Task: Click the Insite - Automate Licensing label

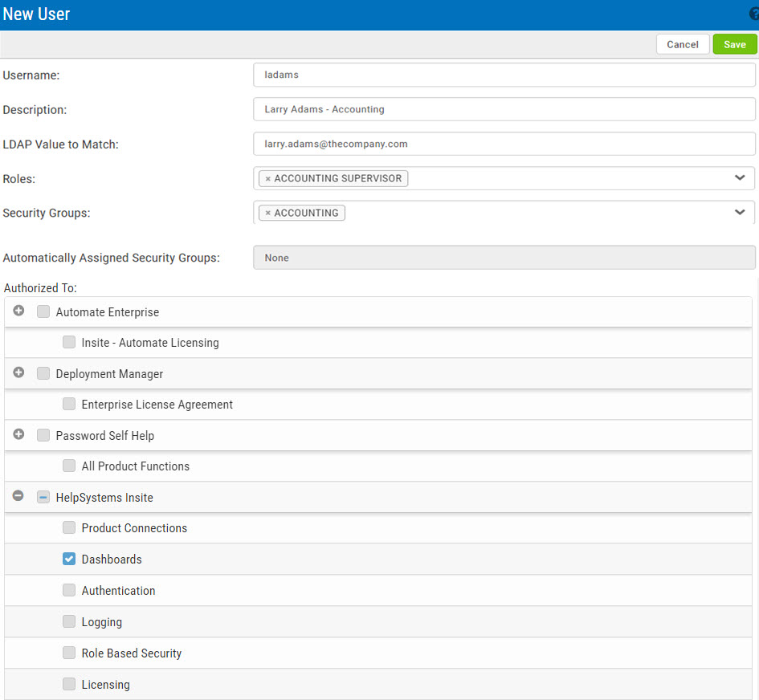Action: click(x=150, y=343)
